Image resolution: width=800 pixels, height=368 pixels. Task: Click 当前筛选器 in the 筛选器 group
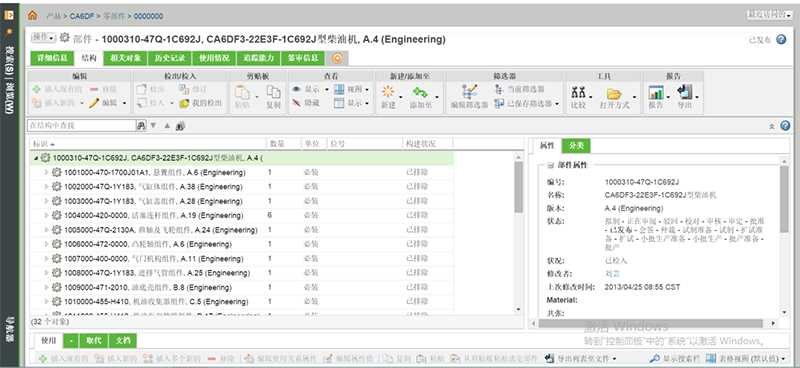tap(519, 89)
